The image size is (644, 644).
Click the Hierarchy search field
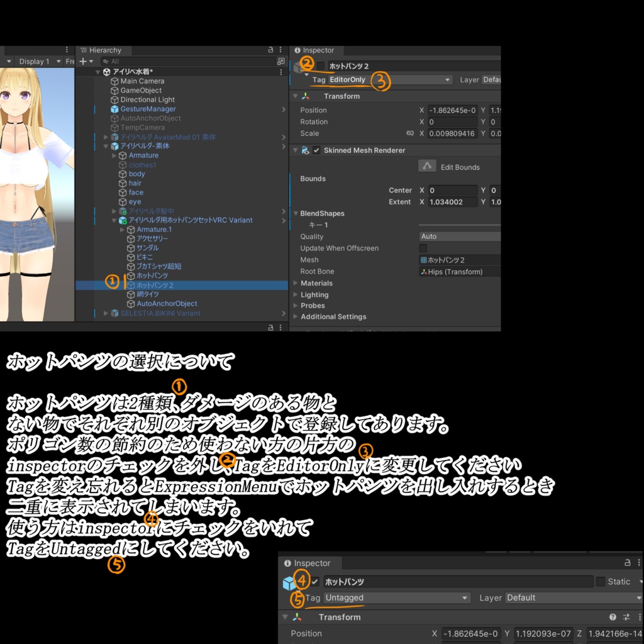(188, 61)
